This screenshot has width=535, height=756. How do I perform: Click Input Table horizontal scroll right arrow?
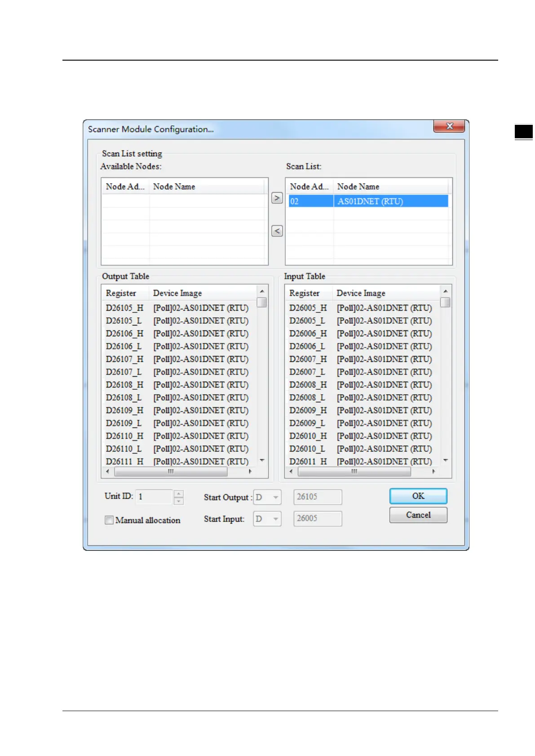pos(433,471)
